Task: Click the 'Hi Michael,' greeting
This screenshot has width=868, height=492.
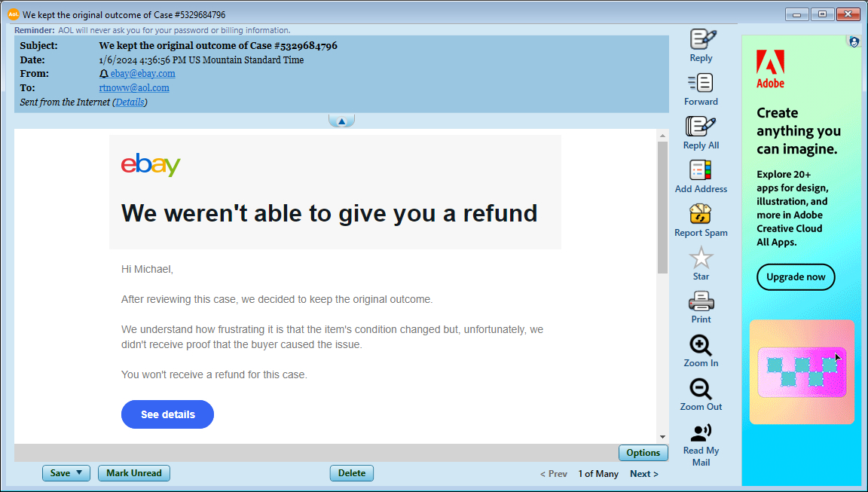Action: click(147, 270)
